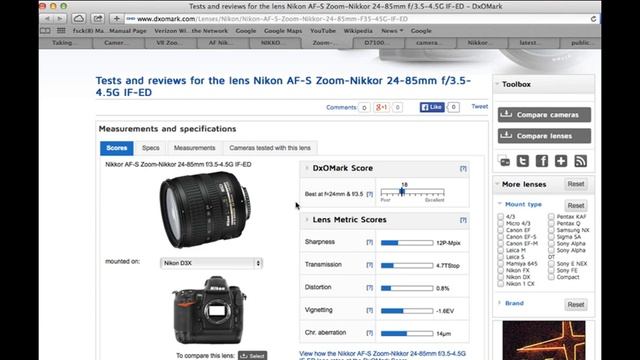The height and width of the screenshot is (360, 640).
Task: Click the Share button in Safari's toolbar
Action: [x=98, y=19]
